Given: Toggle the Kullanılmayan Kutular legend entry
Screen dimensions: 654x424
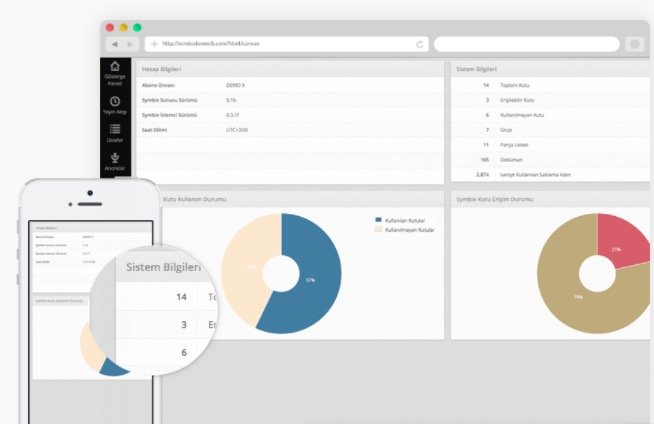Looking at the screenshot, I should click(403, 229).
